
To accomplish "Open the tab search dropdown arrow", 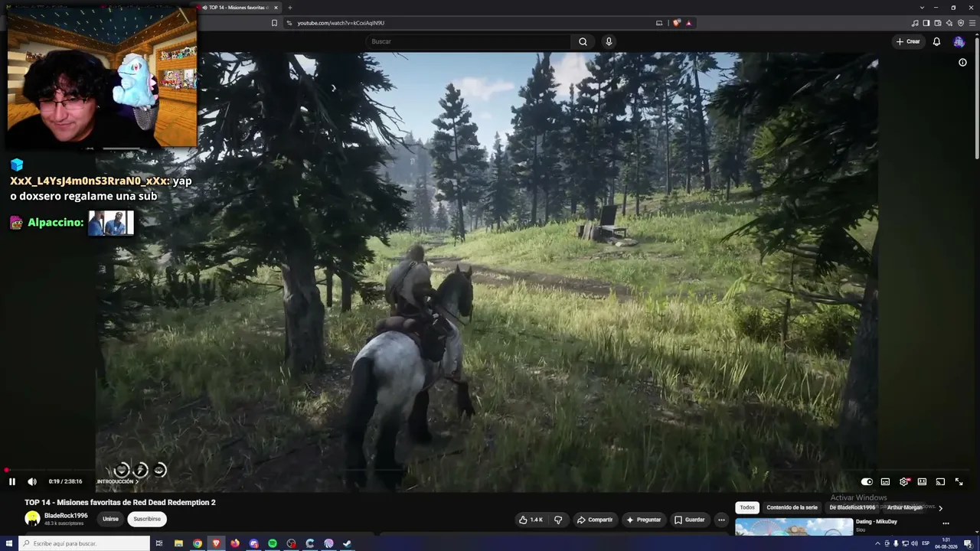I will [x=922, y=8].
